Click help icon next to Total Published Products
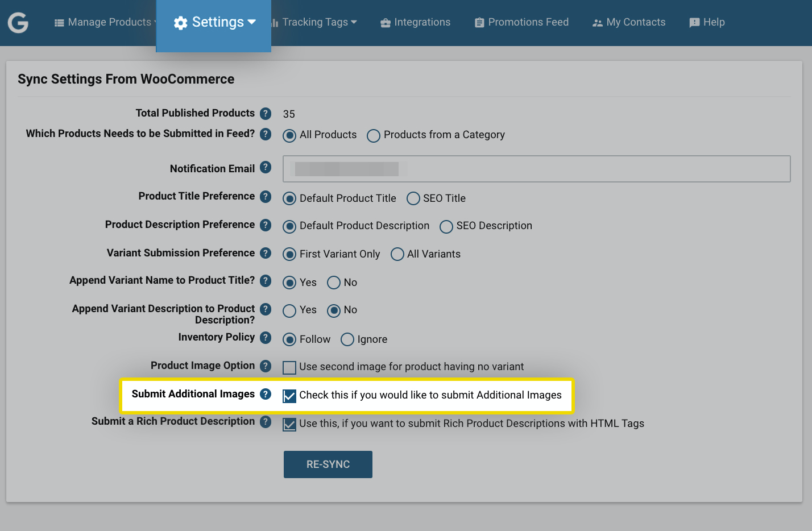 coord(266,113)
